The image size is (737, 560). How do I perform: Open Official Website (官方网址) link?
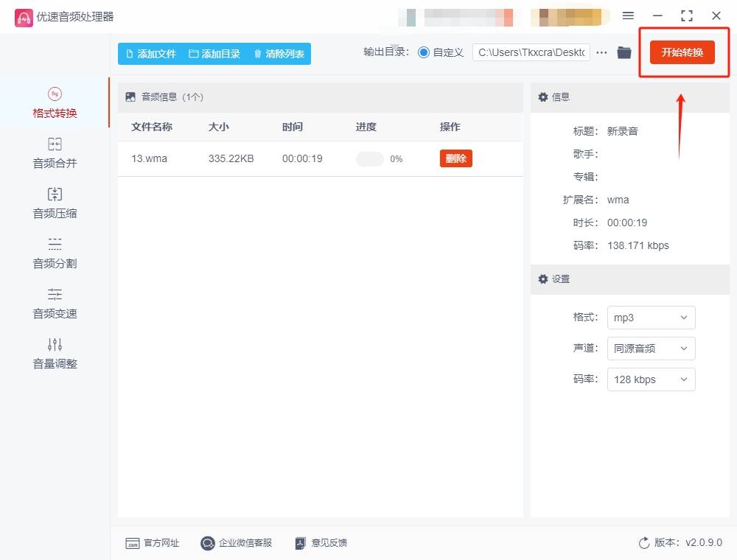click(x=153, y=543)
